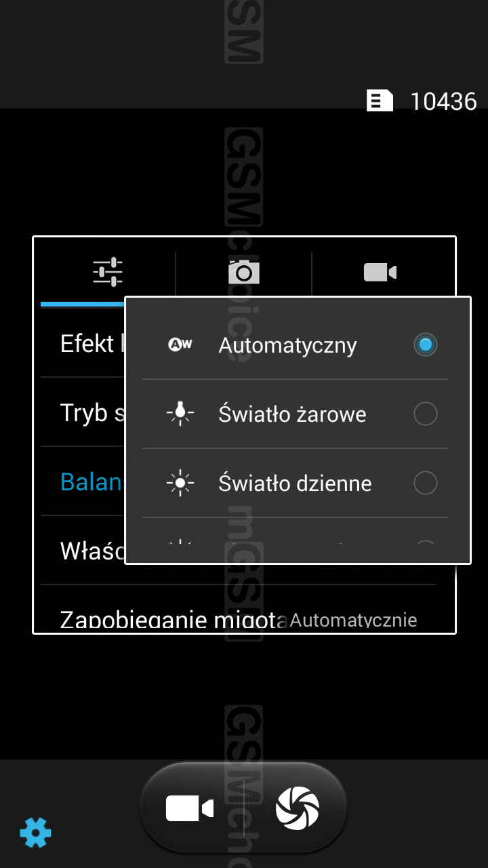488x868 pixels.
Task: Select the Światło dzienne radio button
Action: (425, 483)
